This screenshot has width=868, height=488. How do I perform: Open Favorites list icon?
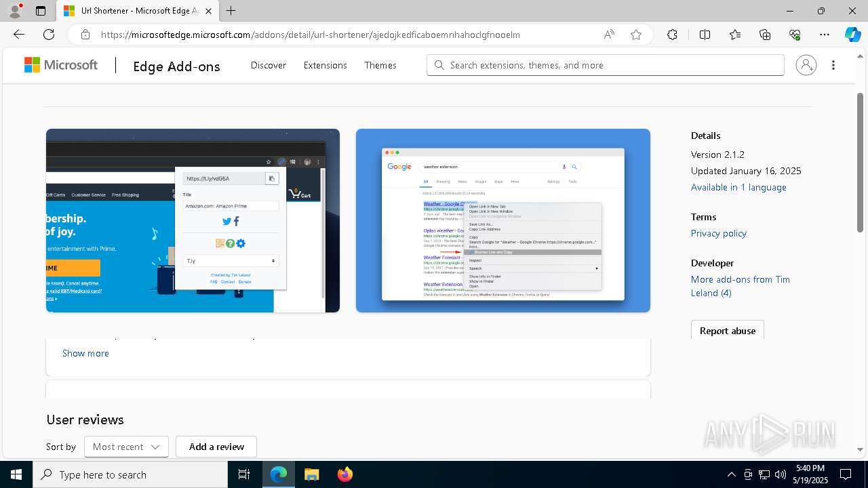click(735, 35)
